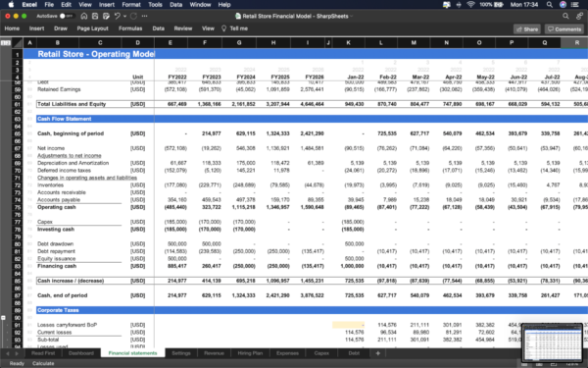
Task: Open the Undo history dropdown arrow
Action: 124,16
